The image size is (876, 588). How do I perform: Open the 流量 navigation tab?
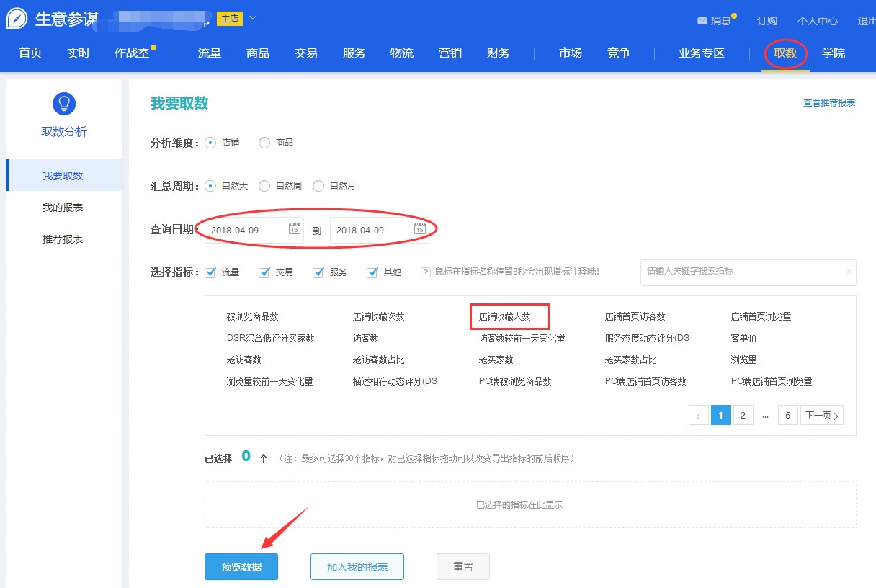210,53
